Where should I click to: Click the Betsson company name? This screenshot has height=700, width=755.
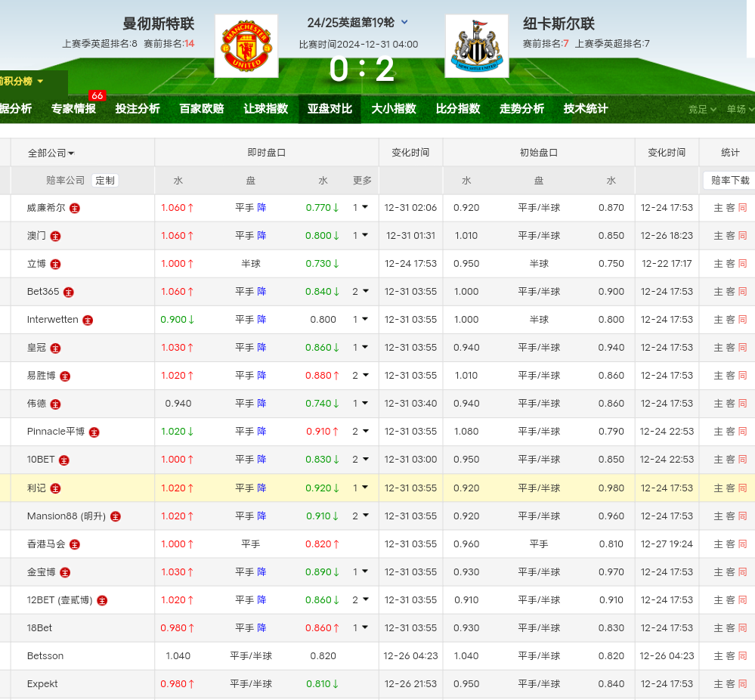45,655
